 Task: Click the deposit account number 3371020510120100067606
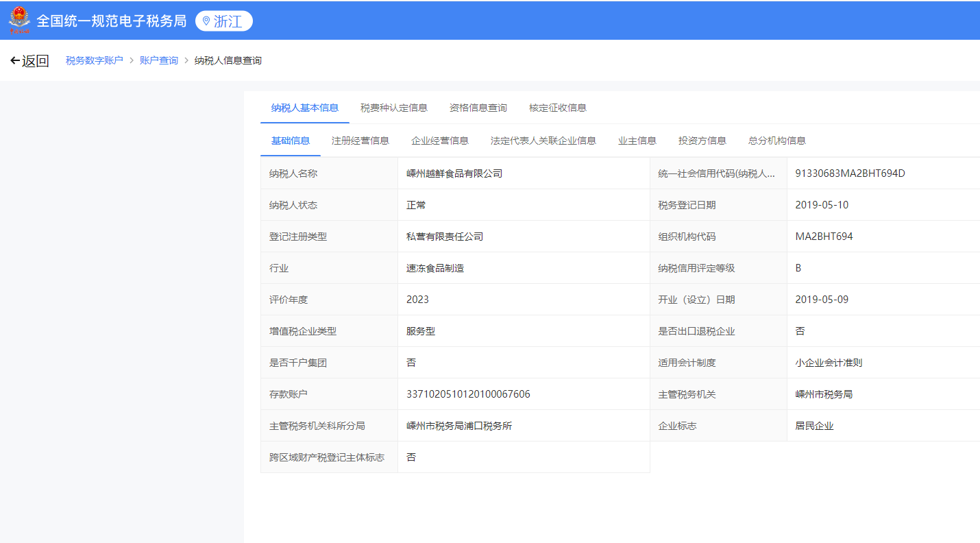tap(468, 394)
